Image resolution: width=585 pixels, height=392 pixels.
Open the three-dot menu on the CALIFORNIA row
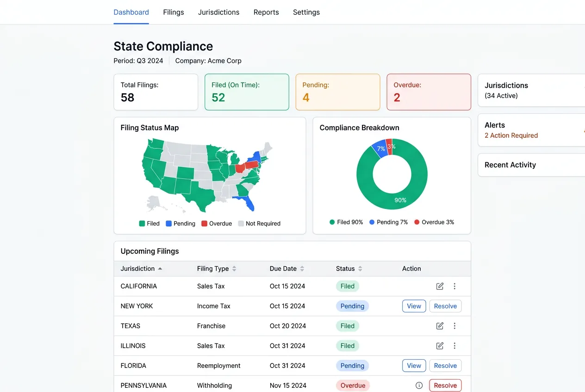pyautogui.click(x=454, y=286)
